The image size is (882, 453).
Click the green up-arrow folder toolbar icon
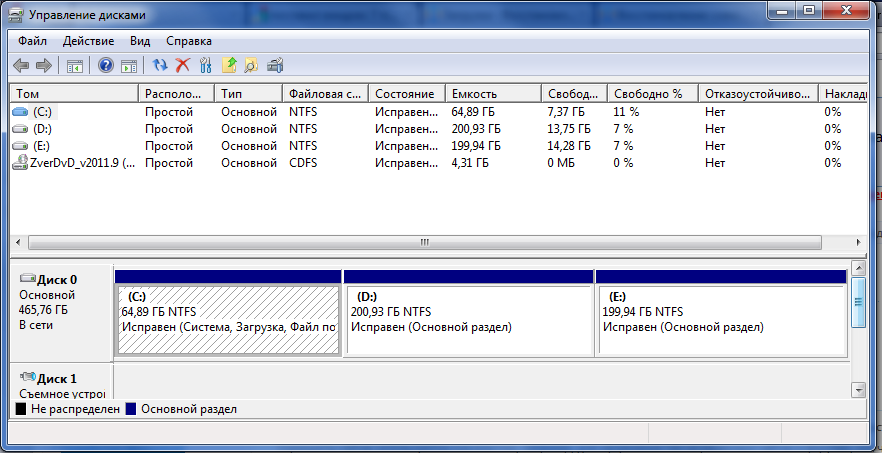pos(229,66)
